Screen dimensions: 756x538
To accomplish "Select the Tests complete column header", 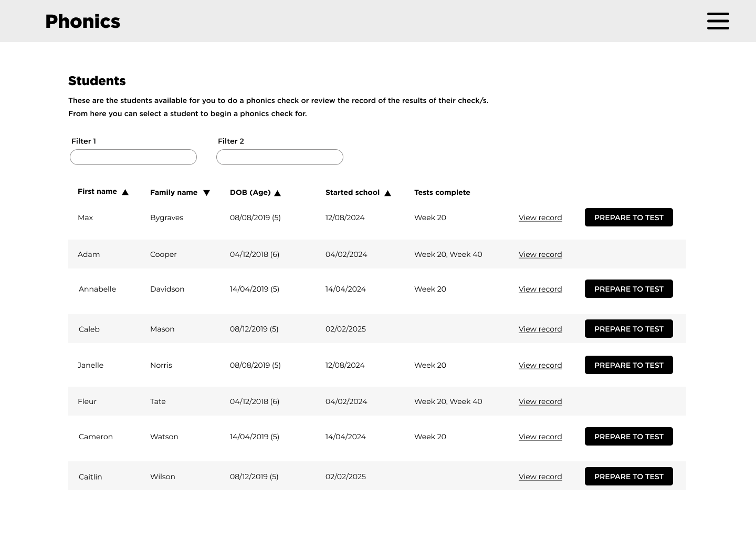I will (x=442, y=192).
